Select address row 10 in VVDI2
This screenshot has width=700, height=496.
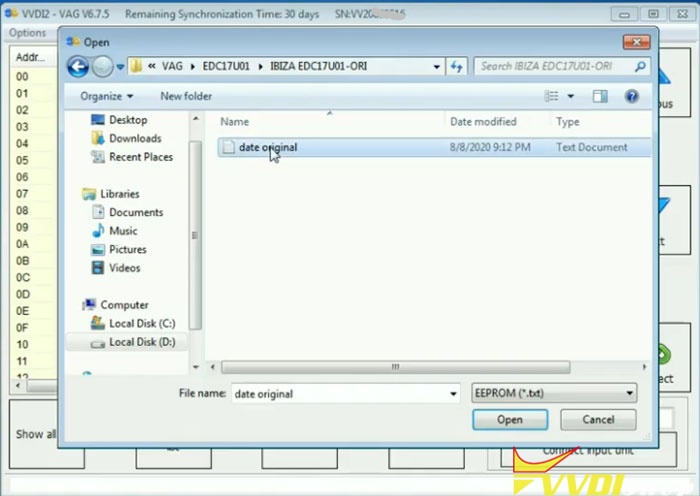click(x=22, y=345)
